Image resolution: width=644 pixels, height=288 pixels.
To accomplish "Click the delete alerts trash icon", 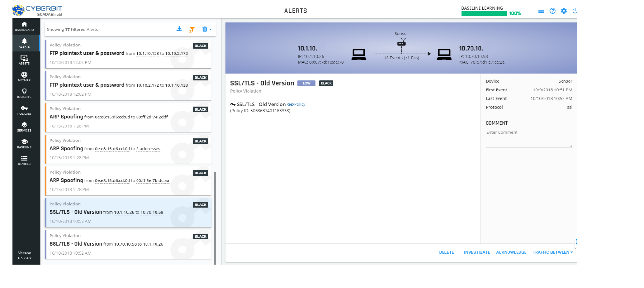I will click(x=205, y=29).
